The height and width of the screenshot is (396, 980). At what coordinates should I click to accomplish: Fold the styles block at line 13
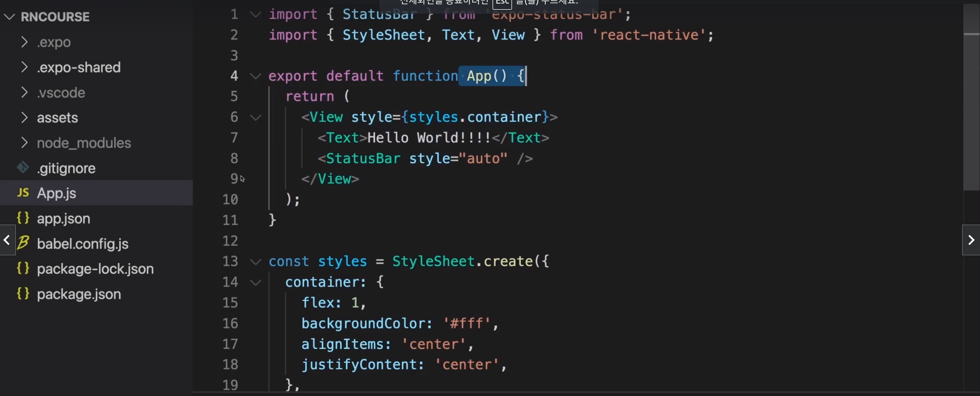pyautogui.click(x=255, y=262)
